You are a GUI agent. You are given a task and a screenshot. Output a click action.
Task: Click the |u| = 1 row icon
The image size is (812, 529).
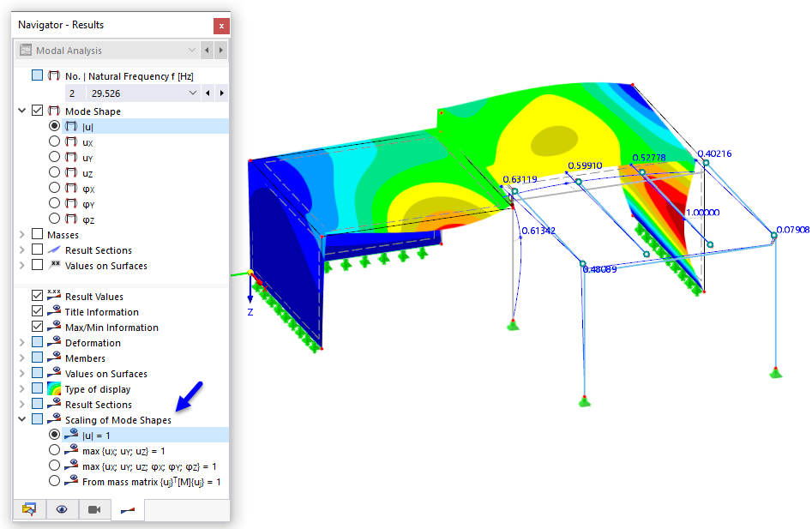(71, 435)
